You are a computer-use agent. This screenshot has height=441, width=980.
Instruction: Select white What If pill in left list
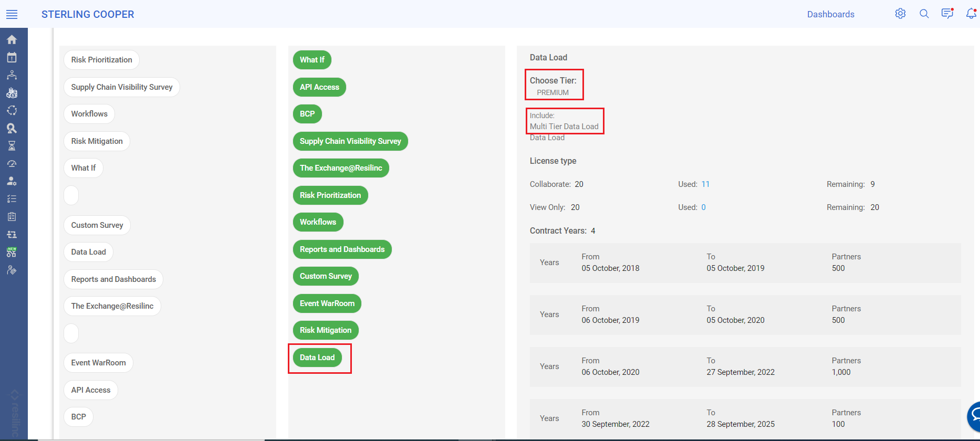point(84,168)
